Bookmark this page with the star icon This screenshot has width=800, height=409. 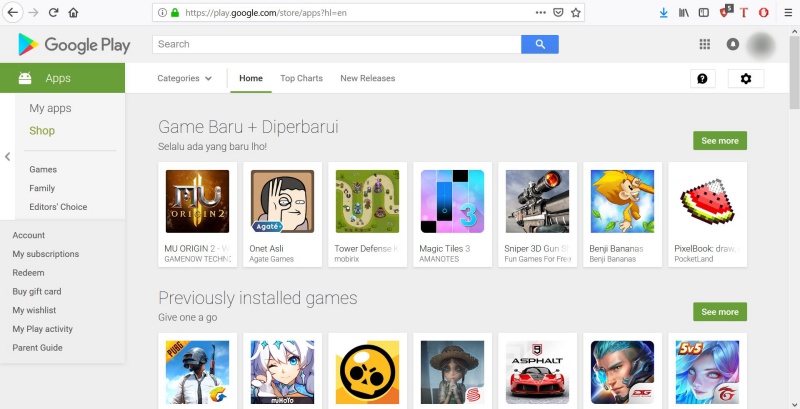576,13
